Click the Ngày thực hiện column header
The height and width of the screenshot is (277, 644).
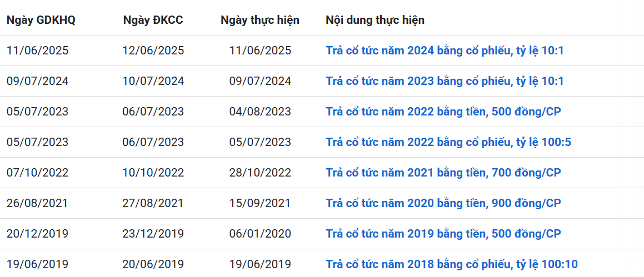[x=260, y=21]
